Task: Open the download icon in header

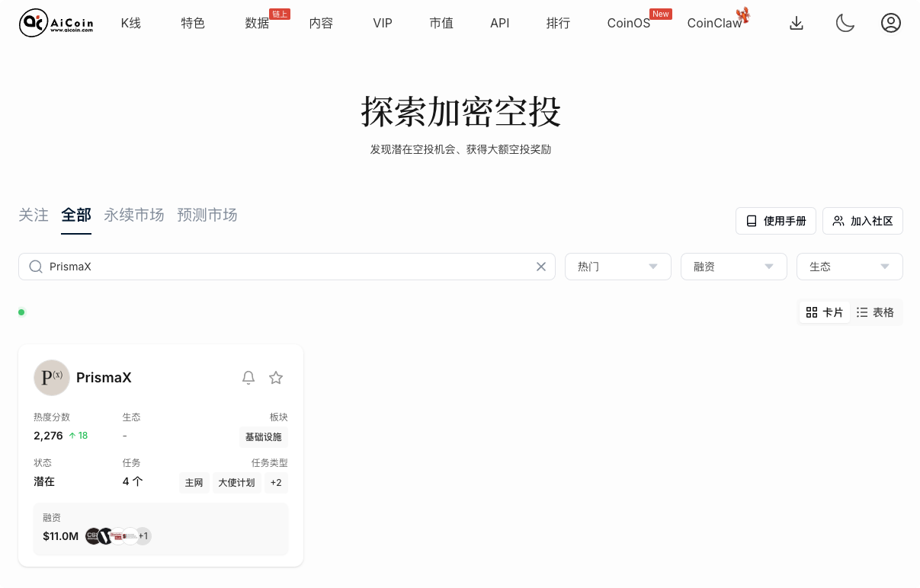Action: coord(797,23)
